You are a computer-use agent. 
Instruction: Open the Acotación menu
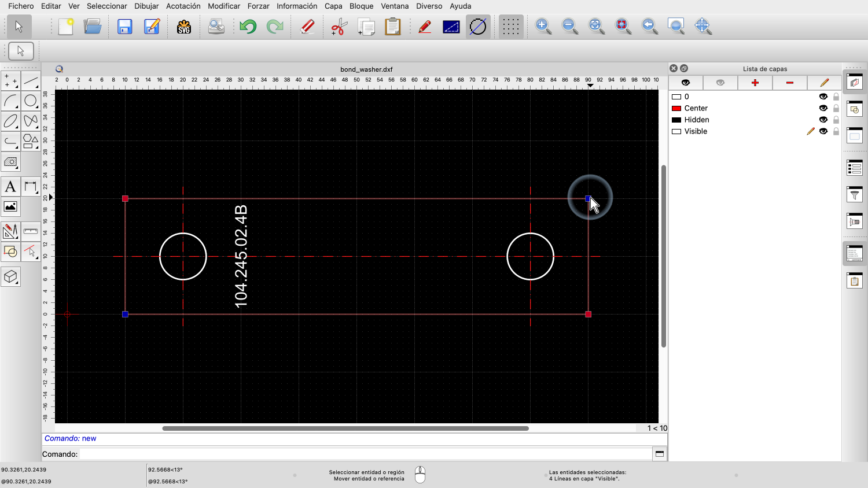183,6
